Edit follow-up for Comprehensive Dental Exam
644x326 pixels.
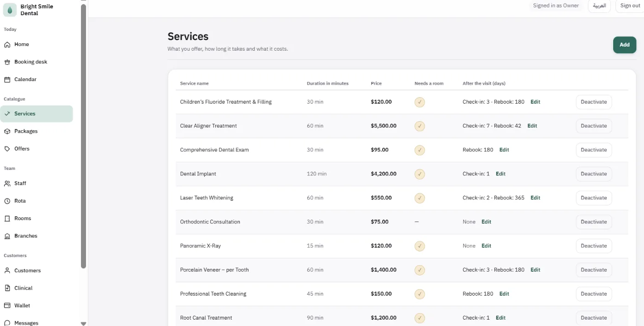504,150
